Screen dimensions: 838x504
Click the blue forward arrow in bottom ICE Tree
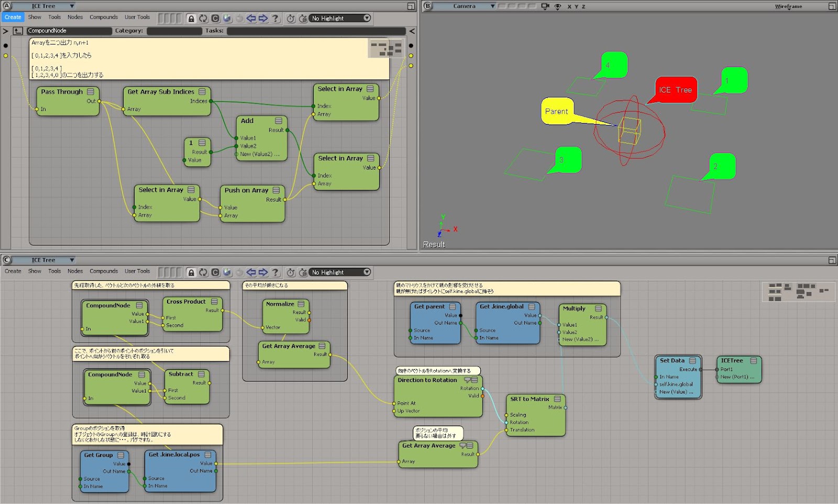coord(263,272)
